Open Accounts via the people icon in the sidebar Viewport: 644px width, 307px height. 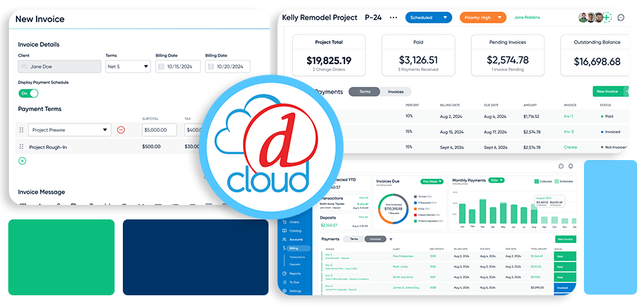[284, 239]
